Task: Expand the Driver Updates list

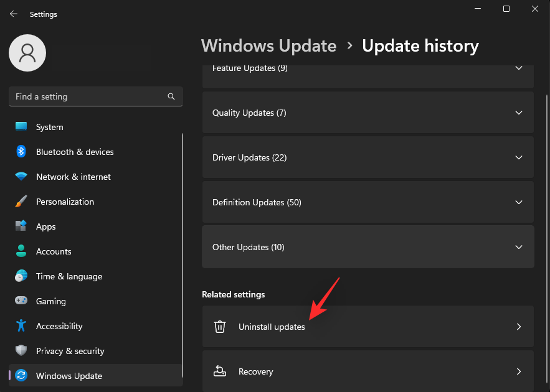Action: pyautogui.click(x=519, y=157)
